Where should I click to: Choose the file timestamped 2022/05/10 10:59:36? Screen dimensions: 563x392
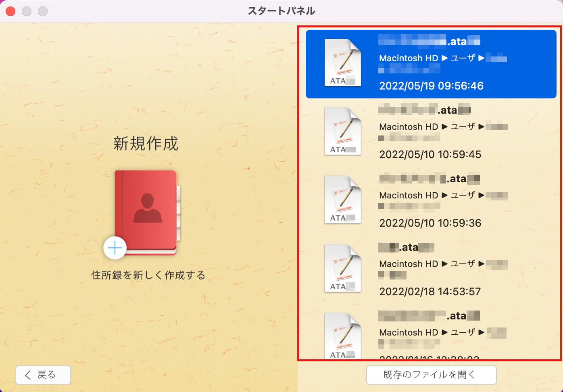(430, 223)
